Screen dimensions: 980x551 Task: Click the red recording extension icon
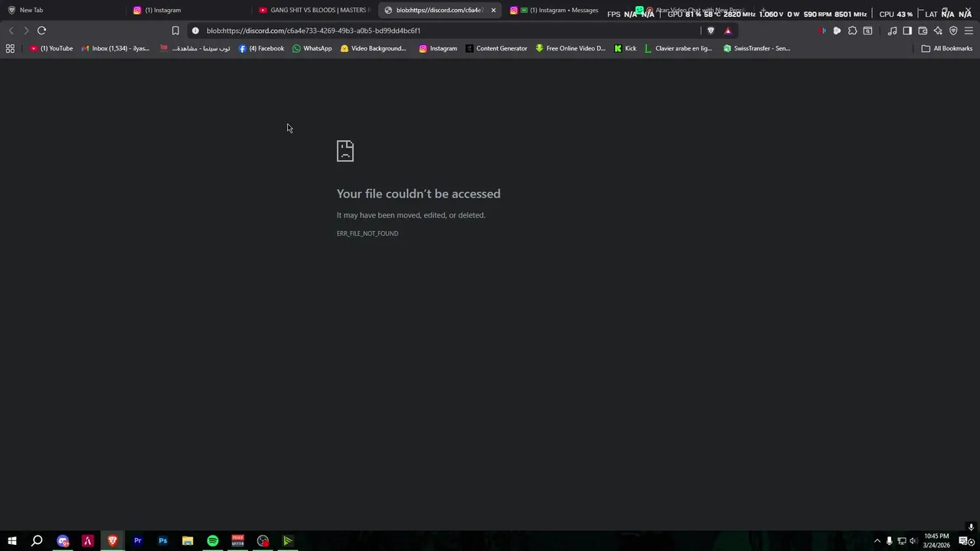(x=822, y=31)
